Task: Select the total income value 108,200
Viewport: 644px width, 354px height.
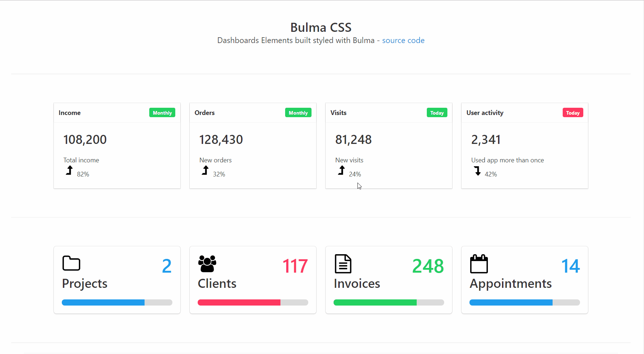Action: click(85, 140)
